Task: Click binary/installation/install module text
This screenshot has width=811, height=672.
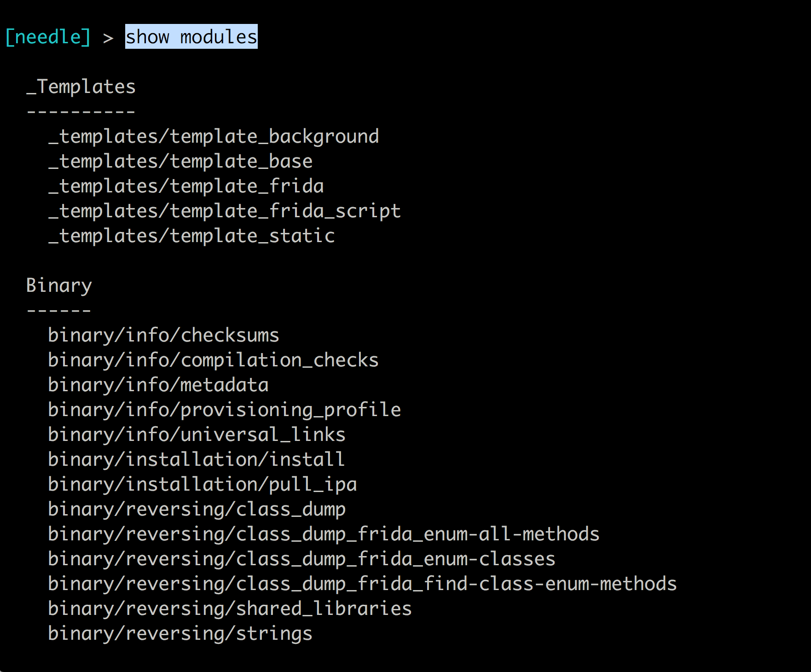Action: (197, 459)
